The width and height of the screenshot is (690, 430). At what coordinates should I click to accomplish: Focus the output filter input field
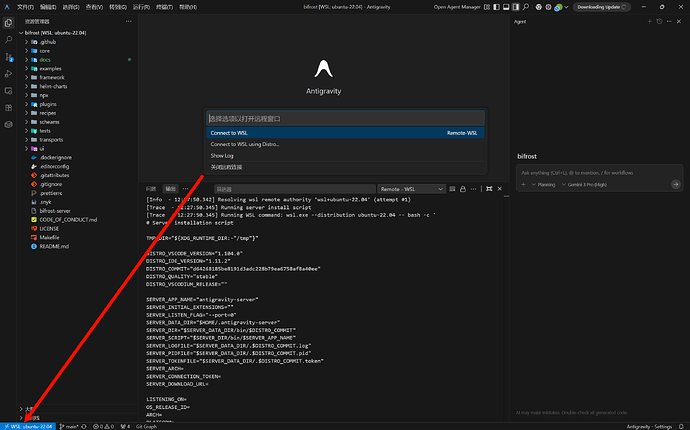coord(295,189)
